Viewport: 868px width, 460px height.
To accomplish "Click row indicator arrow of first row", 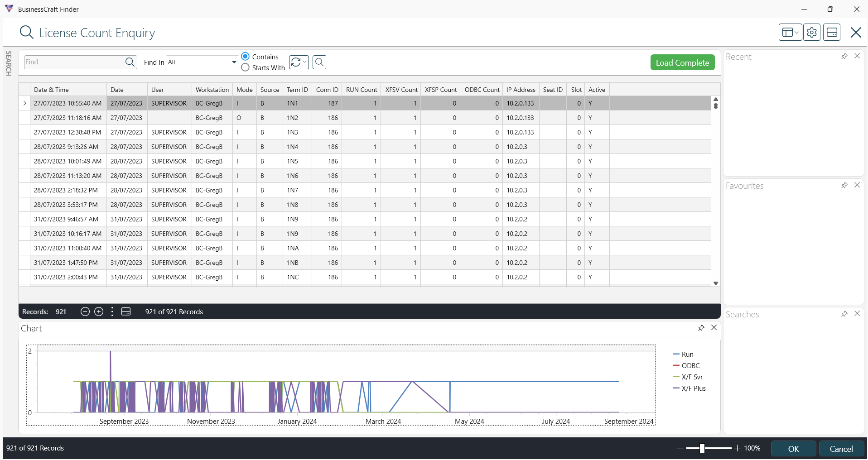I will 24,103.
